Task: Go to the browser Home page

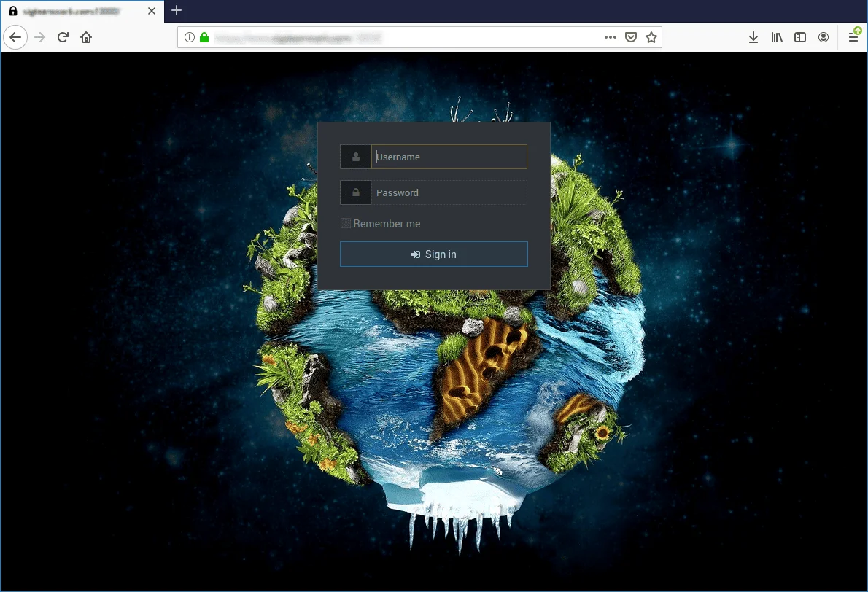Action: pyautogui.click(x=86, y=38)
